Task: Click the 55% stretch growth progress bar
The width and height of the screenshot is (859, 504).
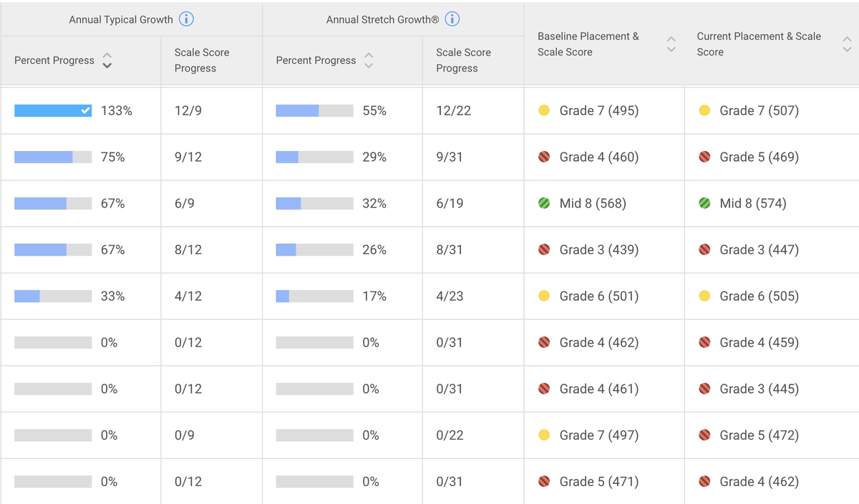Action: (x=314, y=110)
